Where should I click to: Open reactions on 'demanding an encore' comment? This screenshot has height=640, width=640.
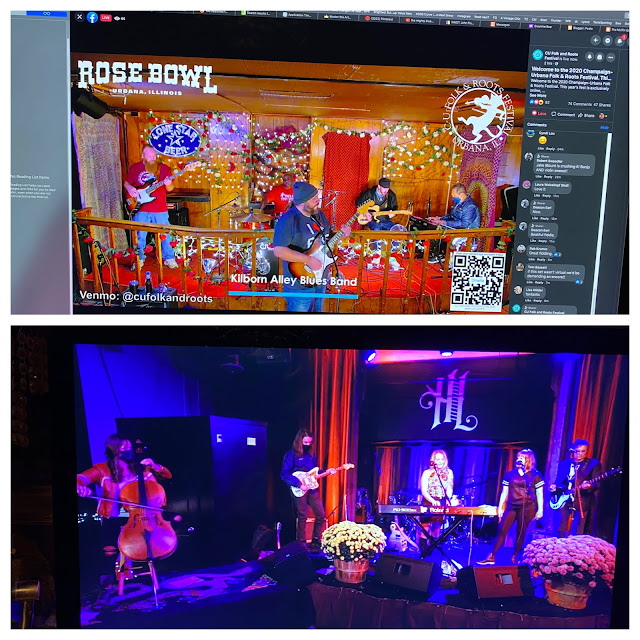tap(578, 282)
